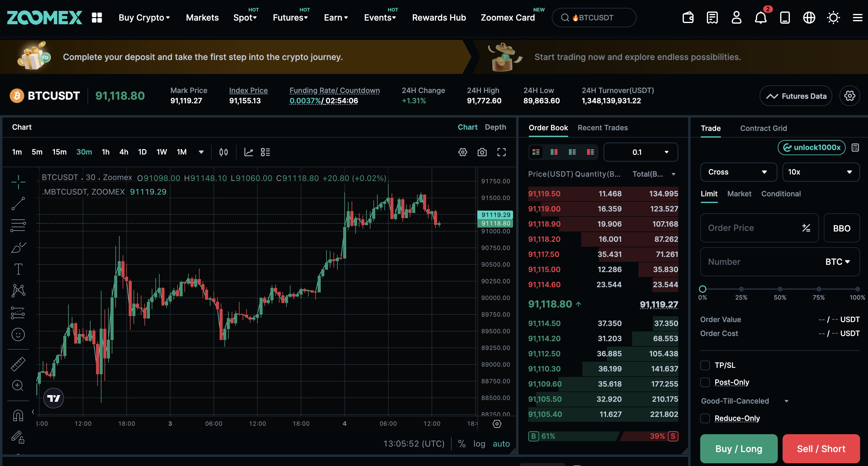Screen dimensions: 868x466
Task: Select the text annotation tool
Action: (x=18, y=269)
